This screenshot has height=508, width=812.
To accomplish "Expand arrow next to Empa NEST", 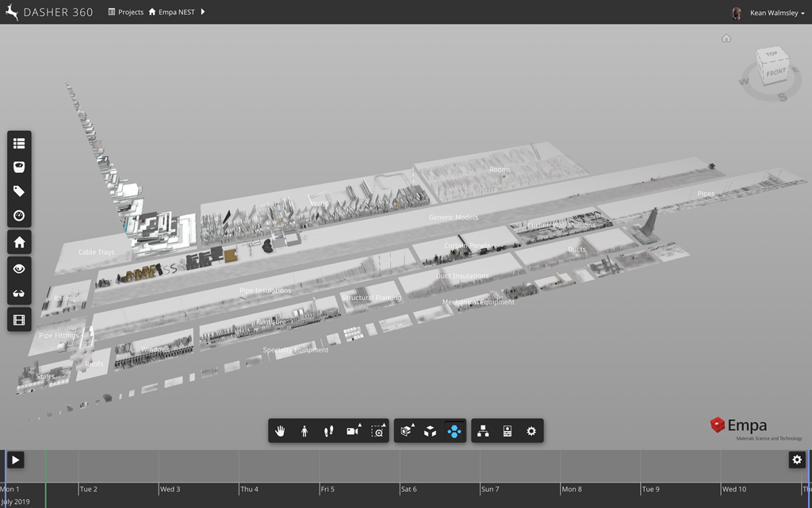I will tap(203, 13).
